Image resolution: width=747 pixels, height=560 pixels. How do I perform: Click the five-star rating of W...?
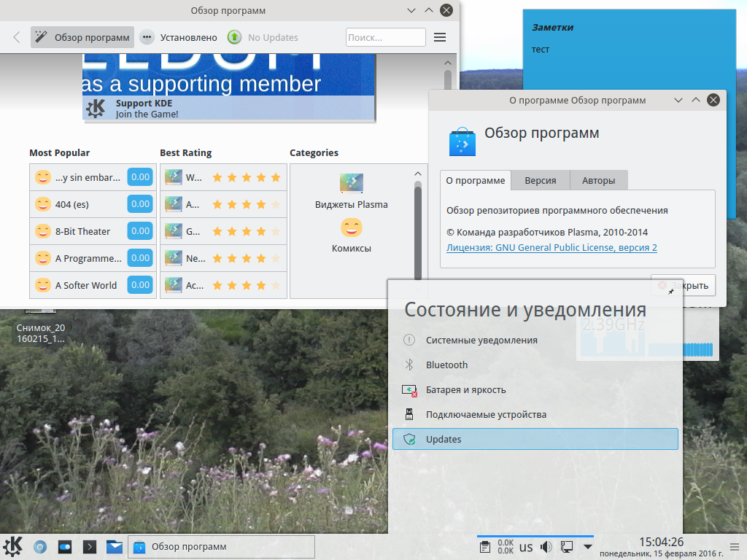pyautogui.click(x=247, y=178)
